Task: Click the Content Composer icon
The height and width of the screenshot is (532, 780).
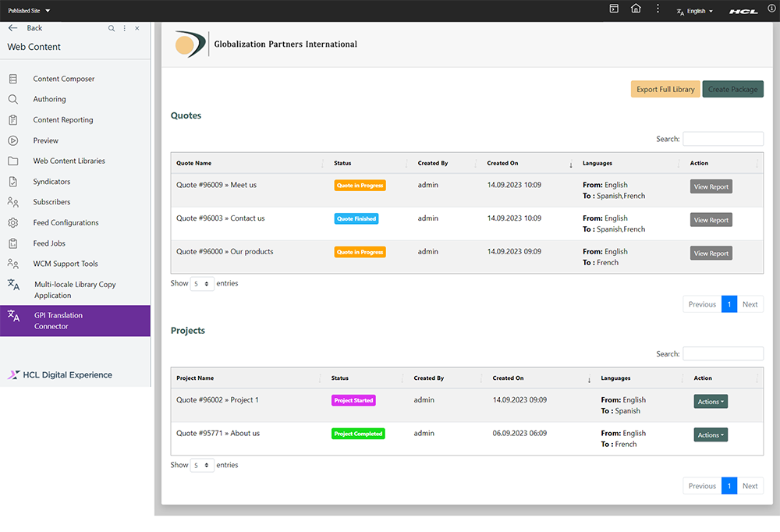Action: coord(13,79)
